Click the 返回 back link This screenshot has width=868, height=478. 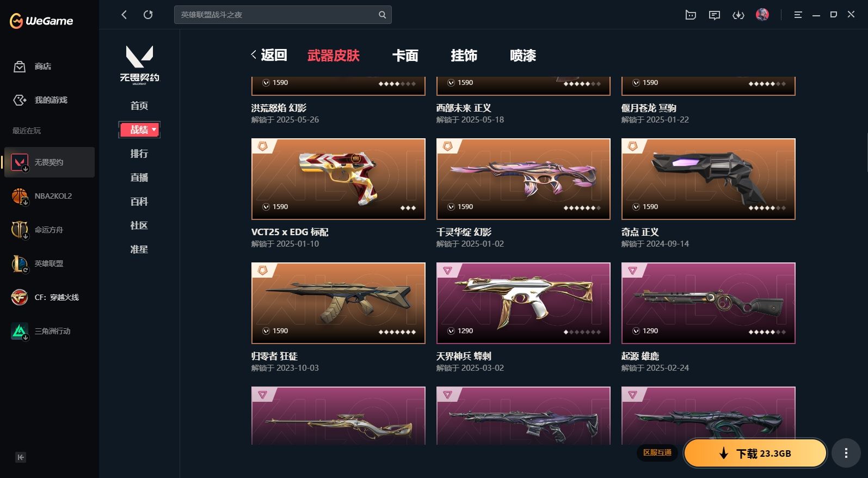click(x=269, y=55)
